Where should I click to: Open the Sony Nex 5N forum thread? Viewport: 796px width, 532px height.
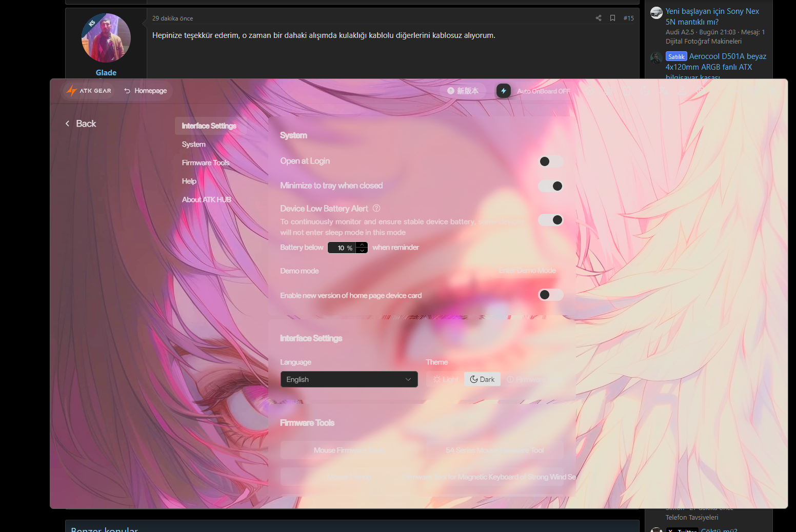tap(712, 16)
